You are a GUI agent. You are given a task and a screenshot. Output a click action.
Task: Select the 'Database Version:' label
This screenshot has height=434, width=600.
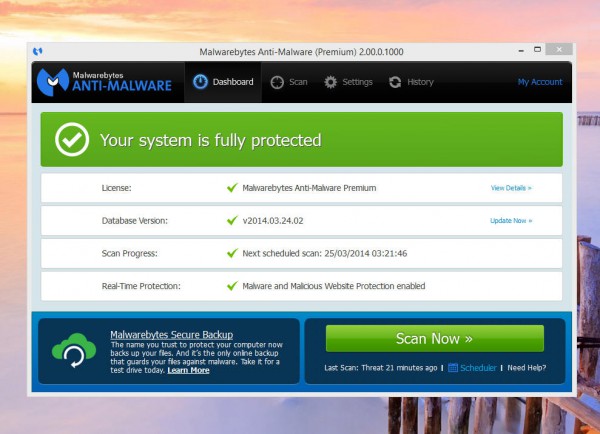135,220
